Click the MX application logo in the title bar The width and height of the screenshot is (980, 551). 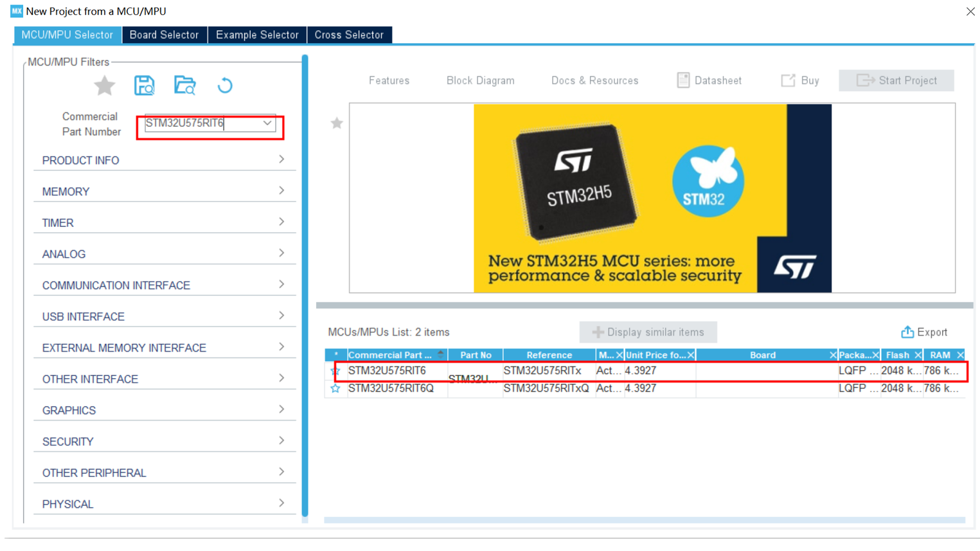(17, 11)
